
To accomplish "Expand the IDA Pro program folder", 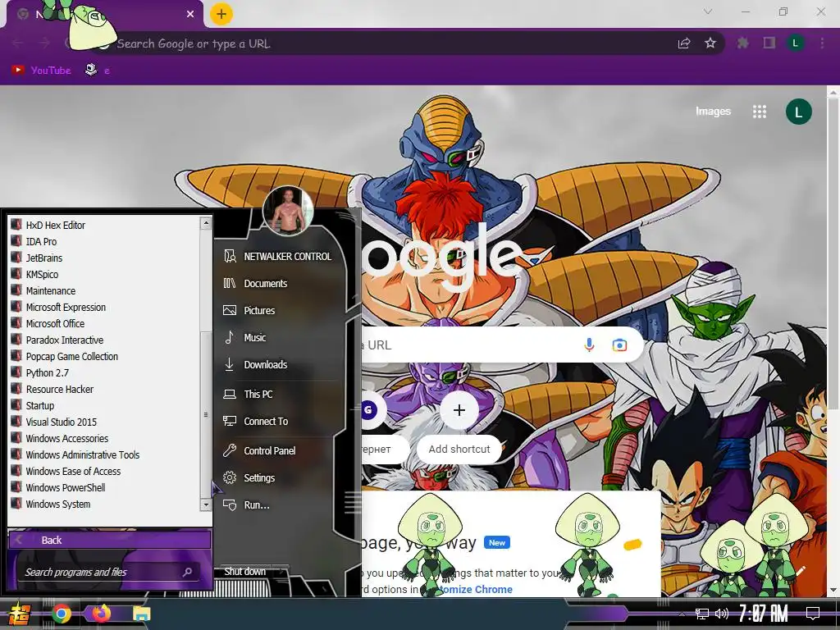I will pos(41,242).
